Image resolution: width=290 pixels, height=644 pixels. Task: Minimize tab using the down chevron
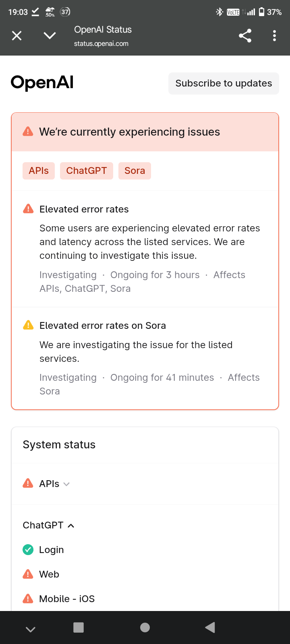coord(50,36)
